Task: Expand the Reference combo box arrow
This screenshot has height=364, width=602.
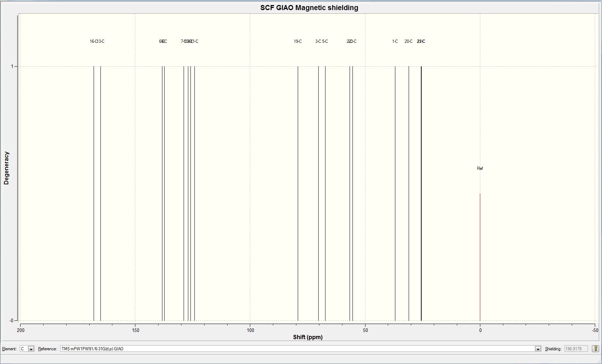Action: (x=538, y=349)
